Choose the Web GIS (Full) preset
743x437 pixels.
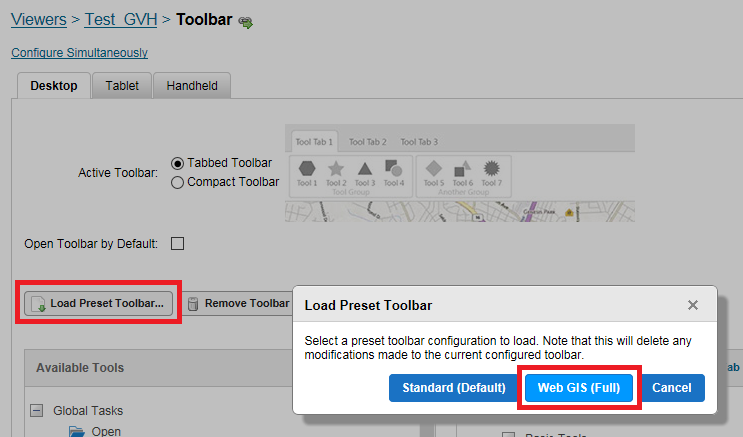579,388
